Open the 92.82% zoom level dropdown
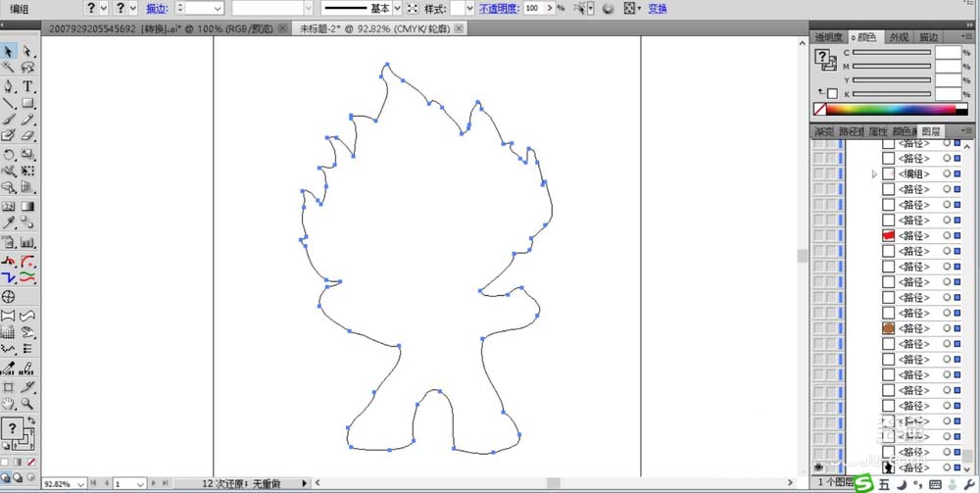The width and height of the screenshot is (980, 493). click(x=80, y=484)
